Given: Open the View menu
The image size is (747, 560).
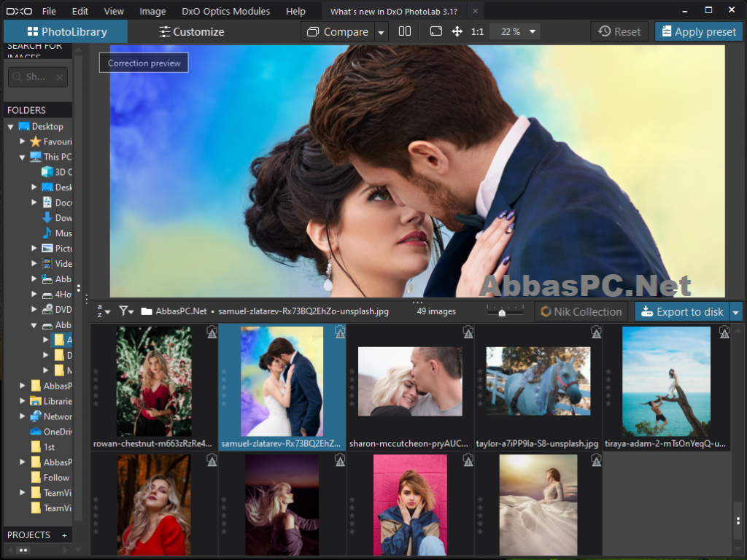Looking at the screenshot, I should tap(114, 11).
